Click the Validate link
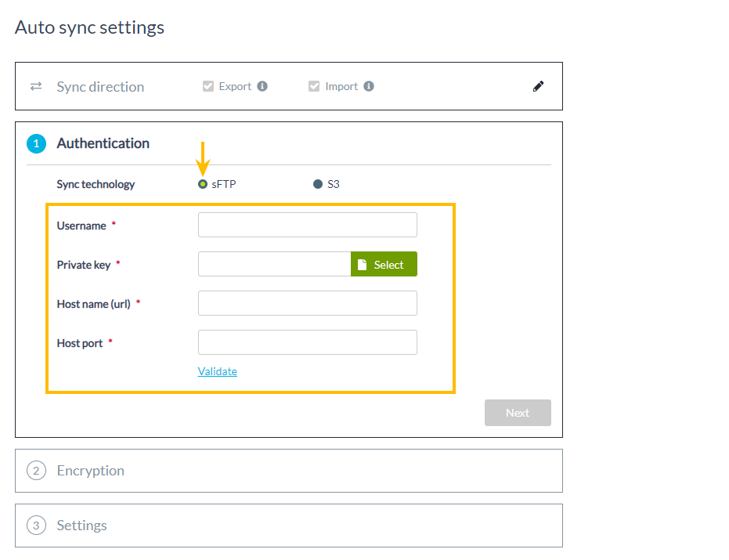This screenshot has height=560, width=729. [x=218, y=371]
